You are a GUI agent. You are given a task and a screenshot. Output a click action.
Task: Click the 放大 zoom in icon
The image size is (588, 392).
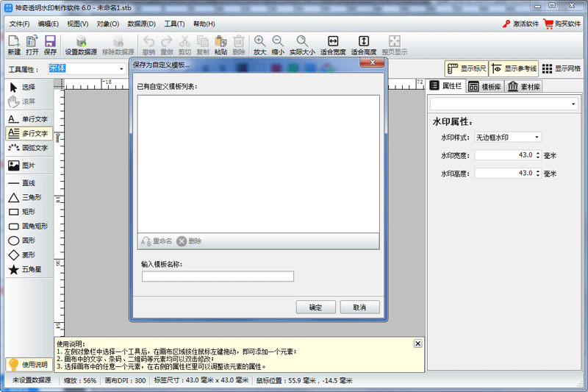tap(259, 45)
